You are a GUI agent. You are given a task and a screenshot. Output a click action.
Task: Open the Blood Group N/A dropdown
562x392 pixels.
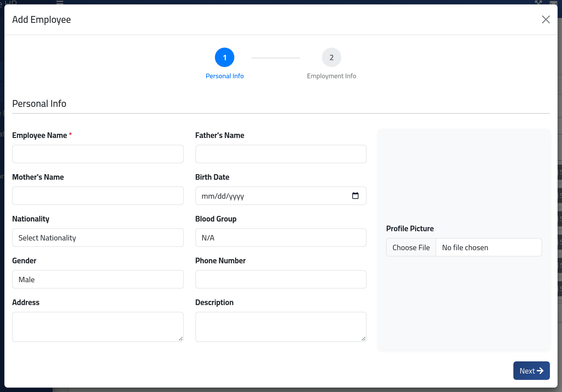281,237
